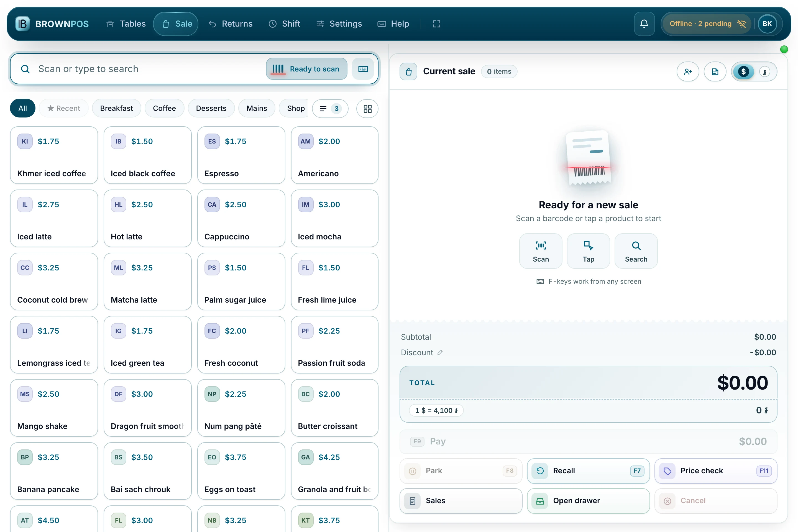Click the Recall F7 button

(588, 471)
